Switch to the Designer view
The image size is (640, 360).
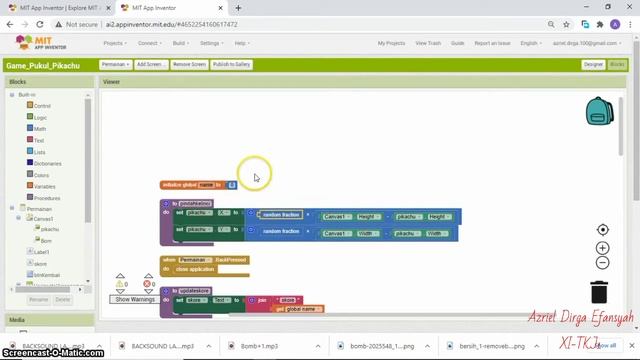(x=593, y=64)
